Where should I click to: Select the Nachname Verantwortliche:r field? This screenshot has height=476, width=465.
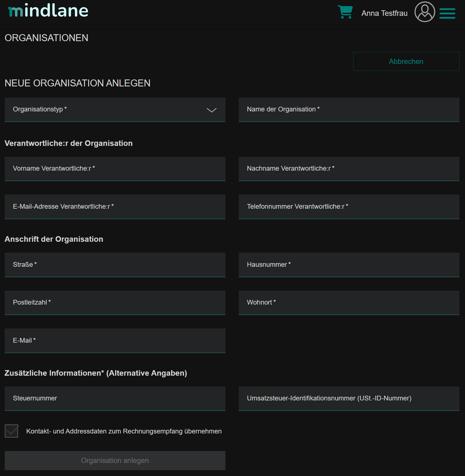pyautogui.click(x=349, y=169)
